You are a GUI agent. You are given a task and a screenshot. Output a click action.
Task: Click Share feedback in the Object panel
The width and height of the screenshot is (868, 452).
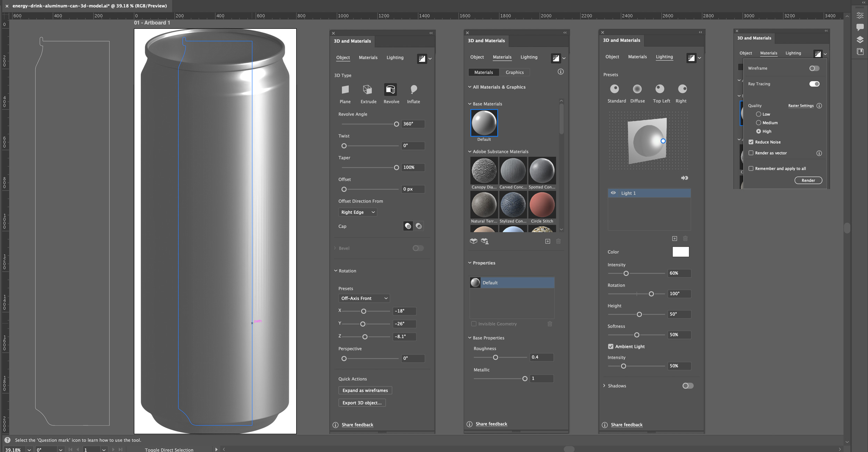pos(357,425)
